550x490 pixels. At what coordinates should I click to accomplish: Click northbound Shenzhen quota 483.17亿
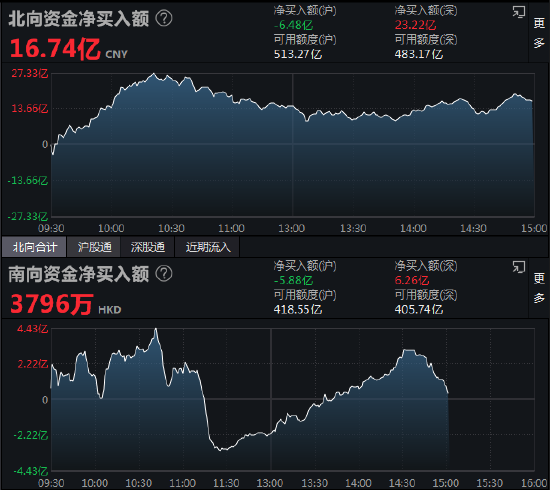pyautogui.click(x=419, y=54)
